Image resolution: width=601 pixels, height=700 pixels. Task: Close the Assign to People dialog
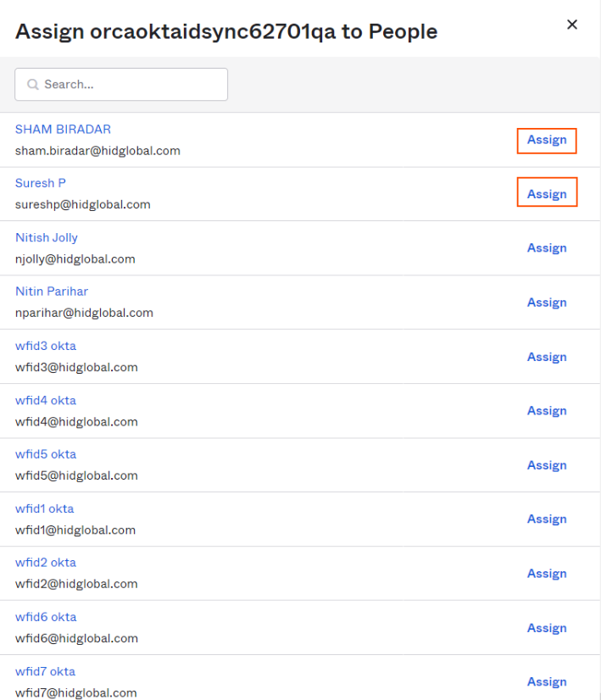coord(572,25)
